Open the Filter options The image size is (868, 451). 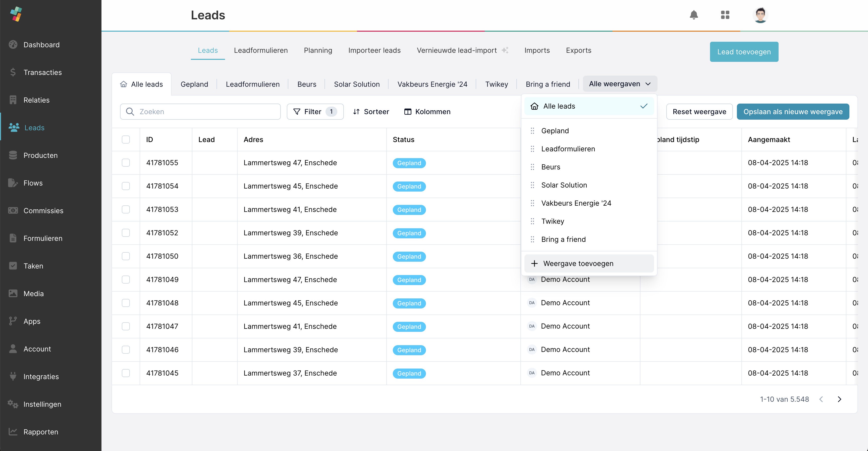click(315, 112)
